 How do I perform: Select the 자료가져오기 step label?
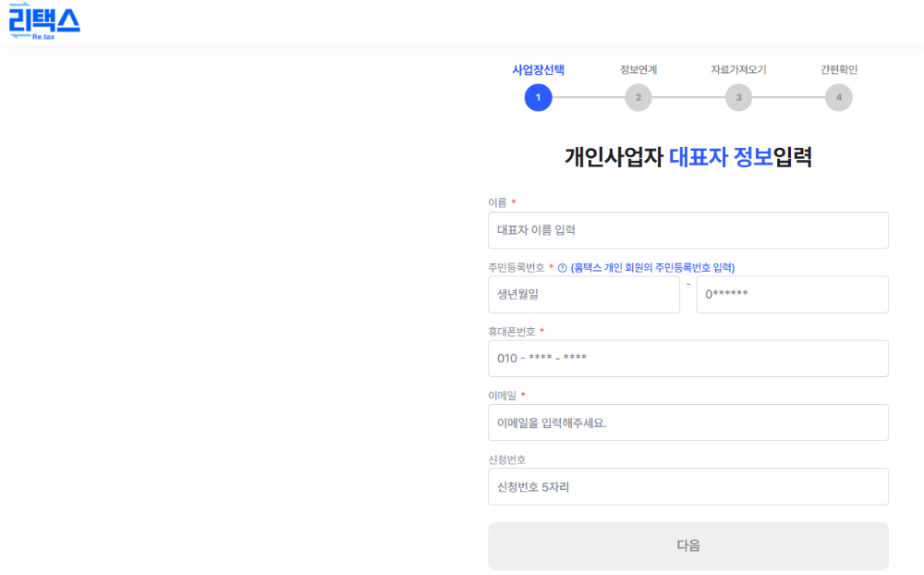pos(738,68)
